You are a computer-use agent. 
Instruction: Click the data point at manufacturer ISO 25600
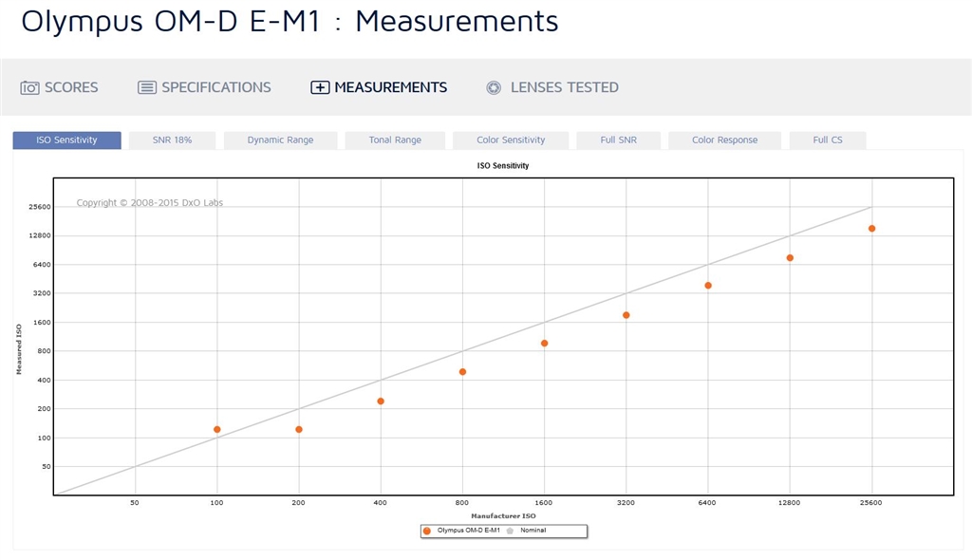tap(871, 229)
